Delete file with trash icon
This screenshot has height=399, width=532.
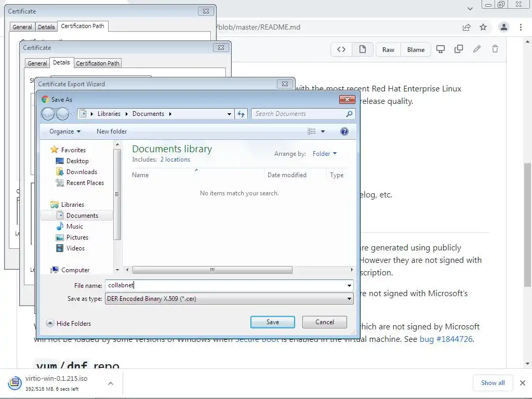point(495,49)
